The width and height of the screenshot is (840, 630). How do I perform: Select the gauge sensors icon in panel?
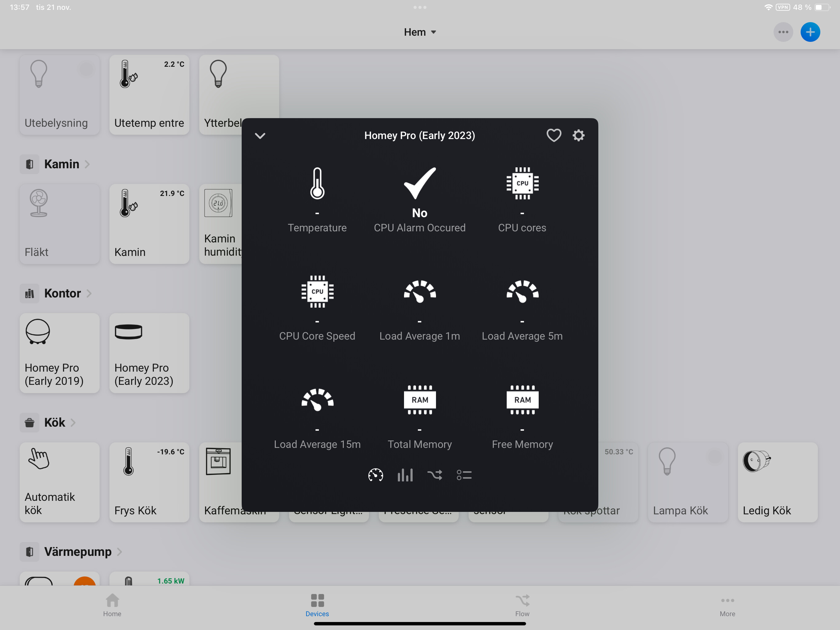point(375,475)
